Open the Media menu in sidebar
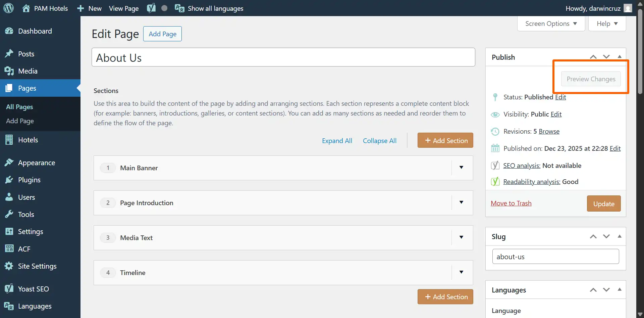The image size is (644, 318). point(28,71)
